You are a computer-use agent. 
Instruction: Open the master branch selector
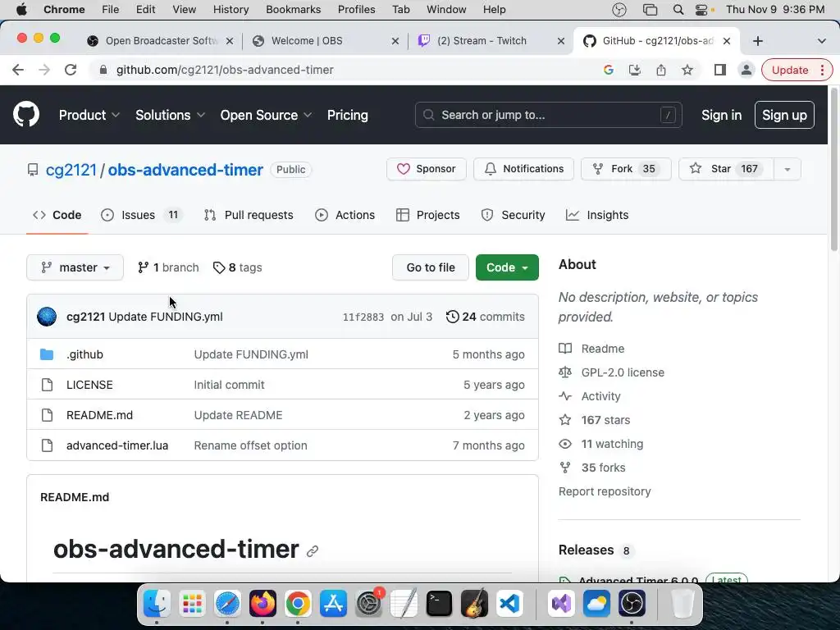pos(75,267)
